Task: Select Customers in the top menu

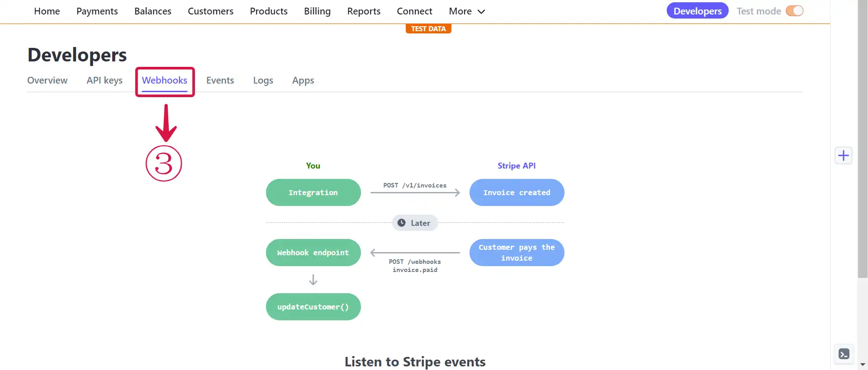Action: click(x=211, y=11)
